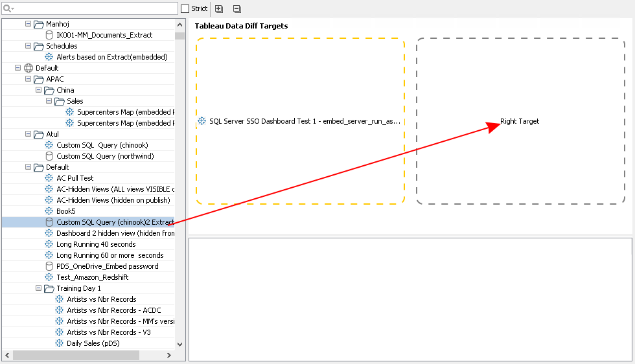Click the expand all toolbar icon

(x=219, y=8)
